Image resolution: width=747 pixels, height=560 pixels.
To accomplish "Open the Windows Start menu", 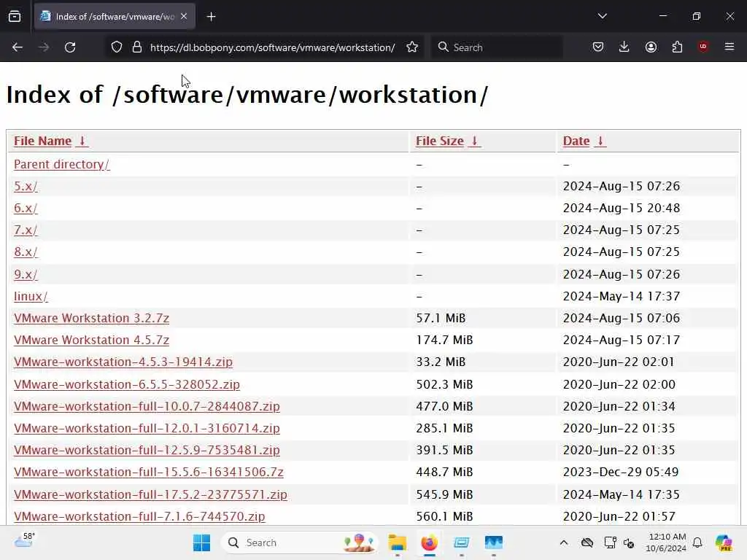I will pos(201,542).
